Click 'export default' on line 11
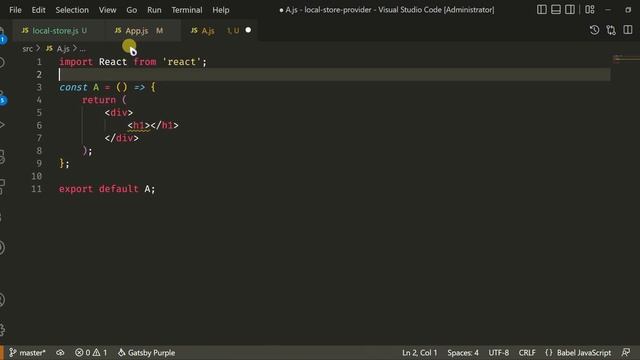 coord(99,189)
